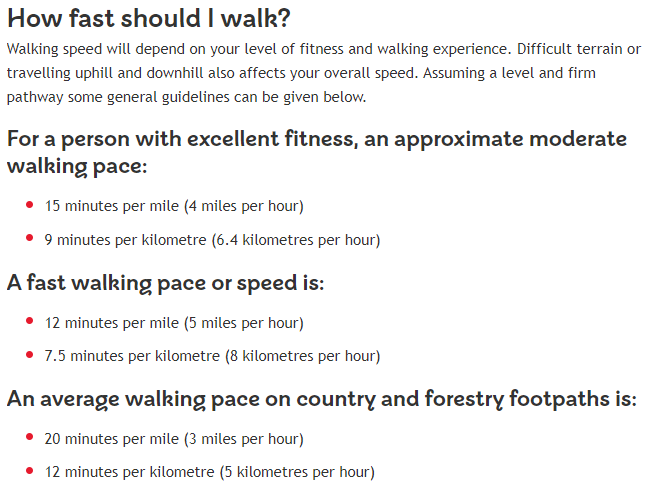Screen dimensions: 657x502
Task: Click '20 minutes per mile' list item
Action: [174, 439]
